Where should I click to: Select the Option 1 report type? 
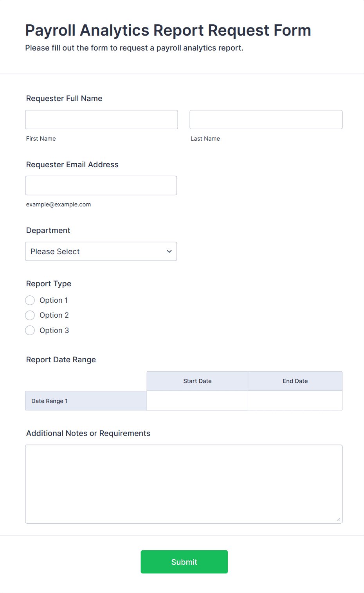[30, 300]
